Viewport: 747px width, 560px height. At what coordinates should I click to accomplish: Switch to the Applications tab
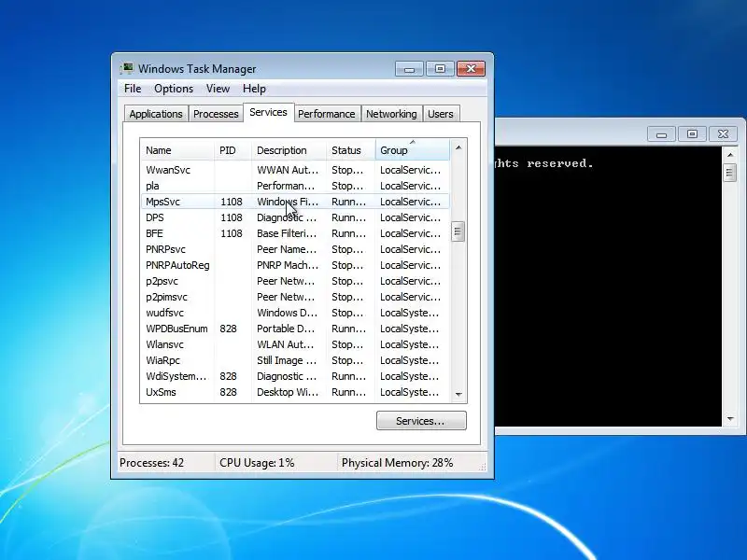[x=156, y=114]
